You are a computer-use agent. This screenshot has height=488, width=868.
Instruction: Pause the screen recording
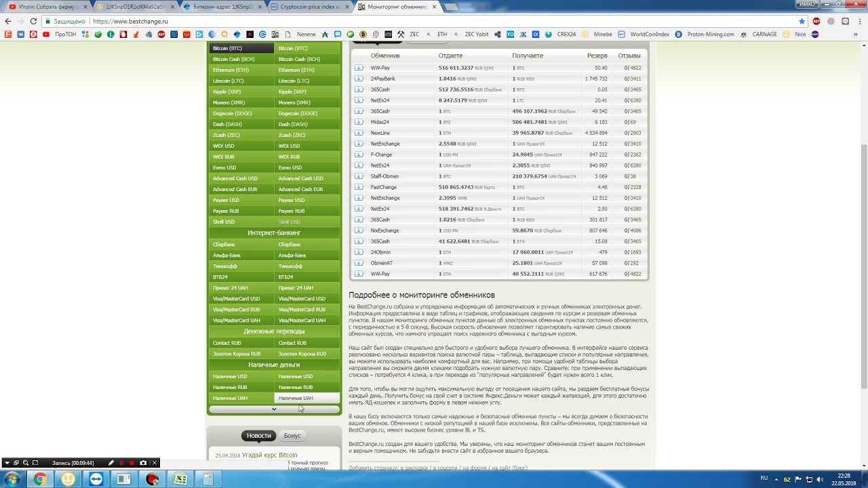click(122, 463)
